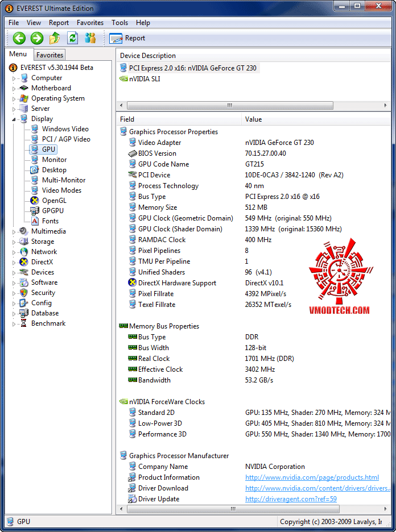
Task: Open the Help menu
Action: 143,23
